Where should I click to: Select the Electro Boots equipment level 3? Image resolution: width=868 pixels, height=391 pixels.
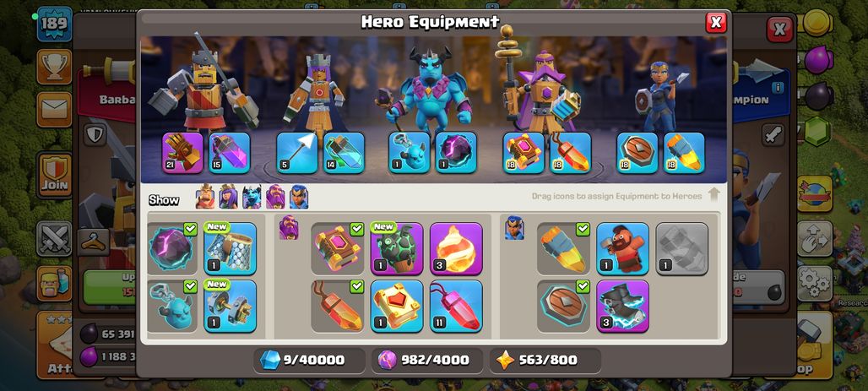pyautogui.click(x=623, y=307)
